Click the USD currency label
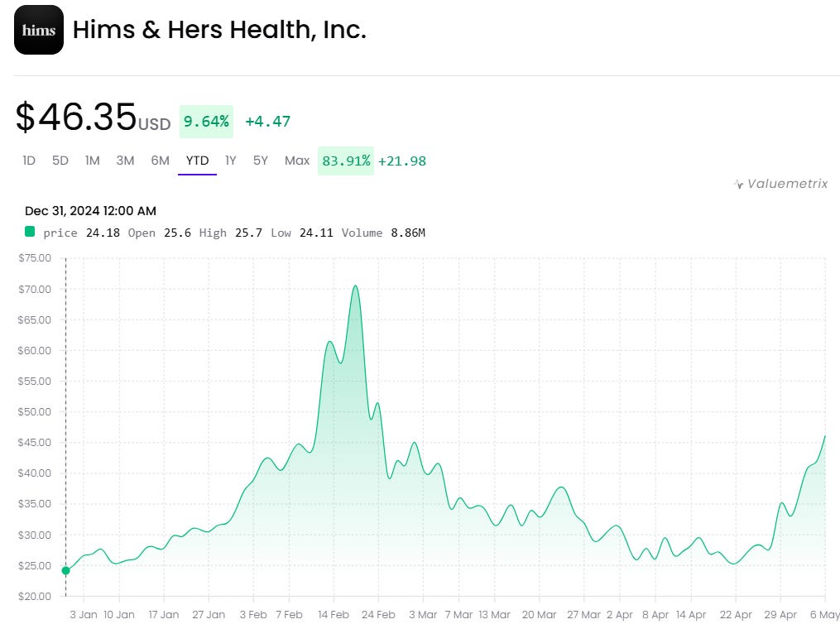840x629 pixels. click(154, 124)
